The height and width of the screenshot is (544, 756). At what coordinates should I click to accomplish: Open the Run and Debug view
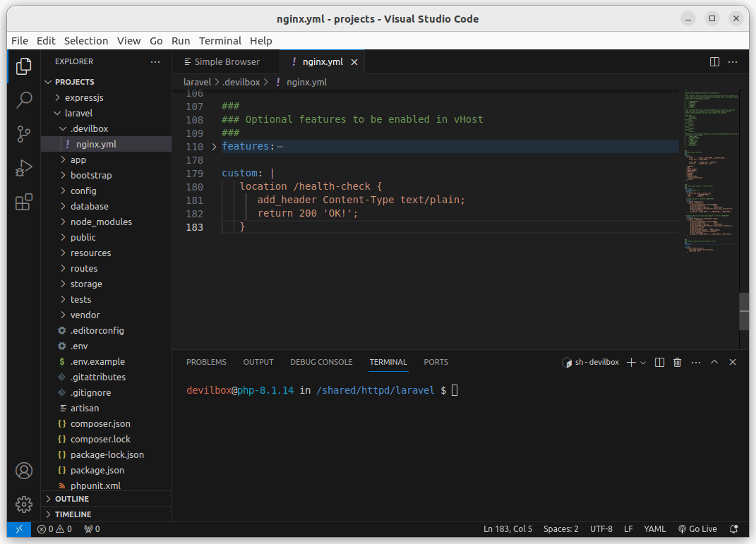pyautogui.click(x=24, y=168)
